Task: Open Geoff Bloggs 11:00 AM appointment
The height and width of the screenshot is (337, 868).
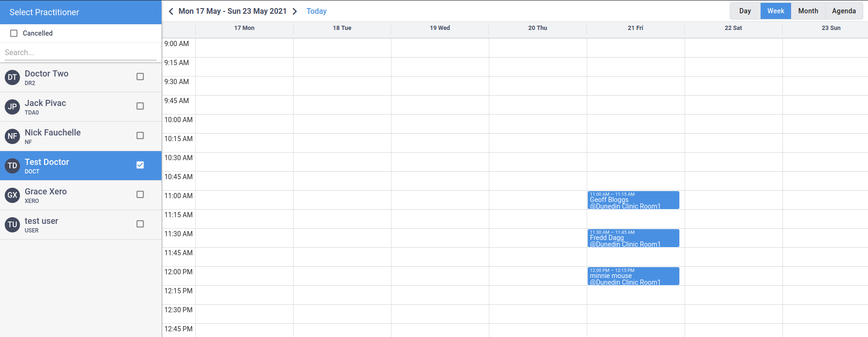Action: click(633, 200)
